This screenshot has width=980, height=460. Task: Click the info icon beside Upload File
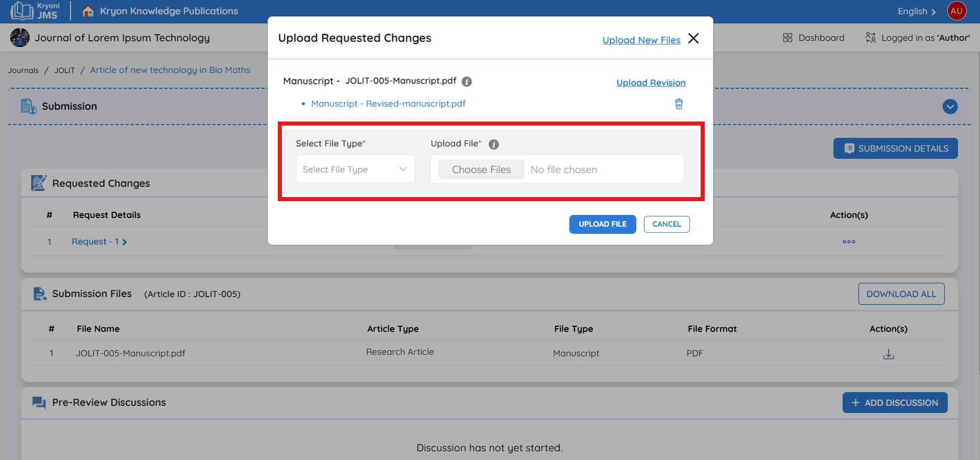click(493, 144)
